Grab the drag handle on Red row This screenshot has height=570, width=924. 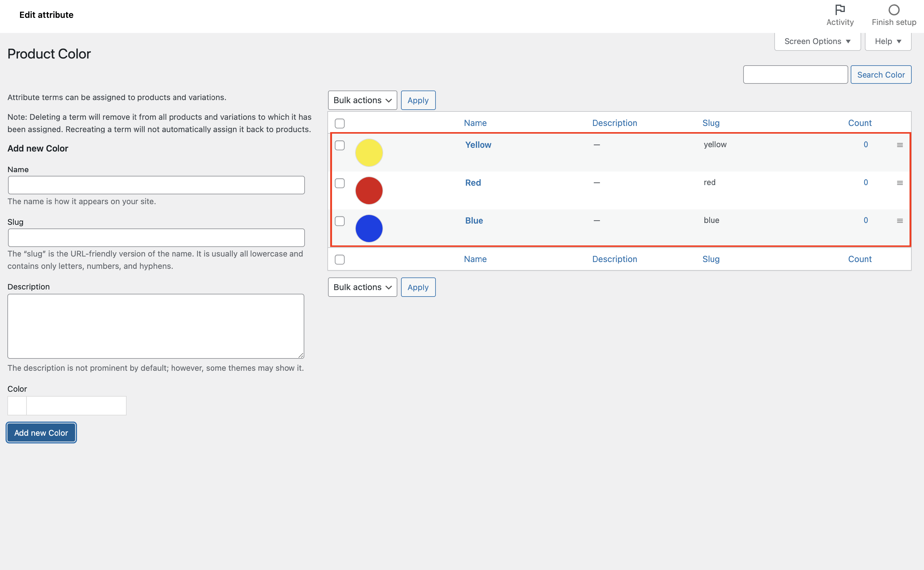click(900, 183)
